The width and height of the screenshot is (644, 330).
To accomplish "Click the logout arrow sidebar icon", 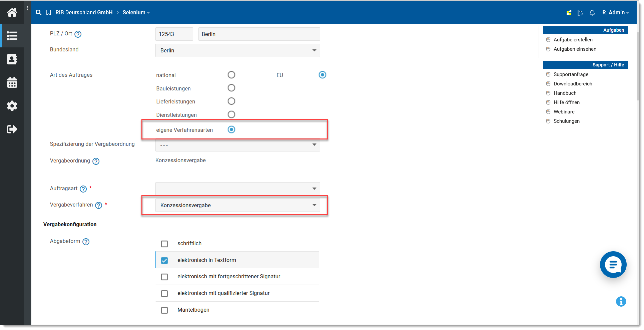I will click(x=12, y=129).
